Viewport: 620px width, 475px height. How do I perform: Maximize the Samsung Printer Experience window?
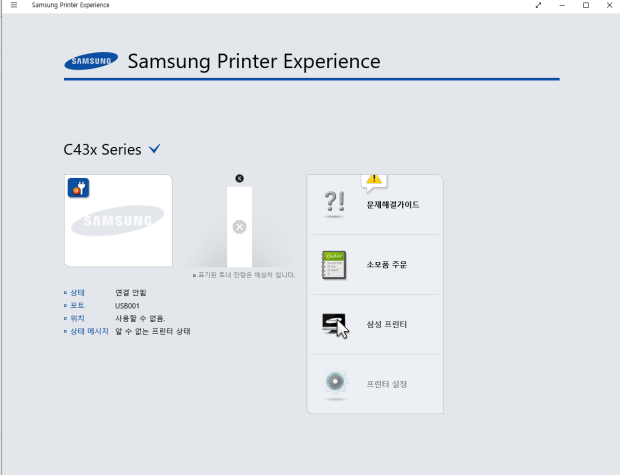(586, 5)
